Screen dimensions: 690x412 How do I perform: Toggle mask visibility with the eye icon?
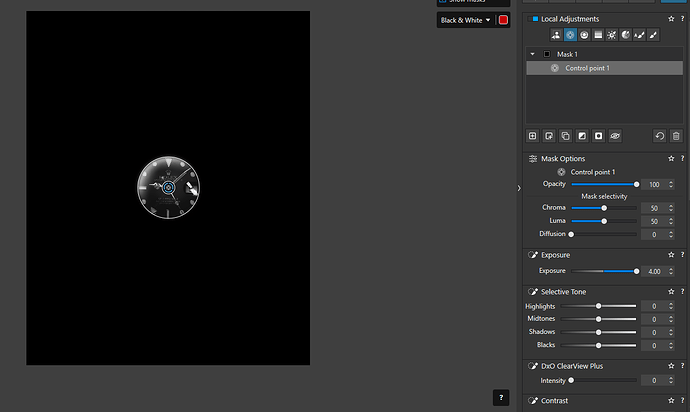point(615,135)
